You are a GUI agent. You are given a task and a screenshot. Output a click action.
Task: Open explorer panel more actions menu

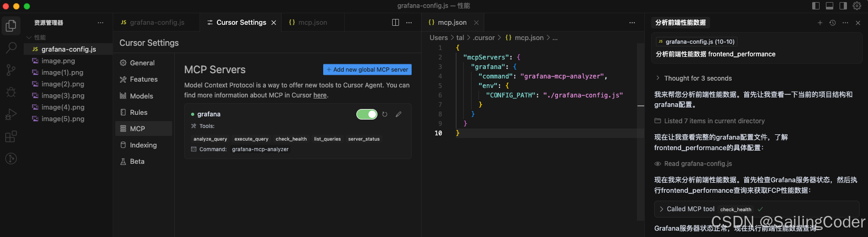coord(101,23)
